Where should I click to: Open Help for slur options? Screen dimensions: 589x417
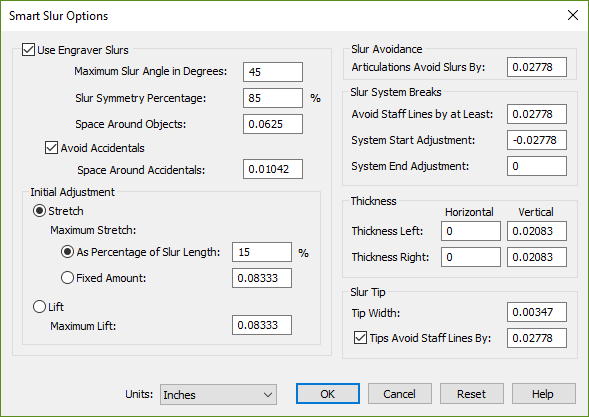click(544, 394)
